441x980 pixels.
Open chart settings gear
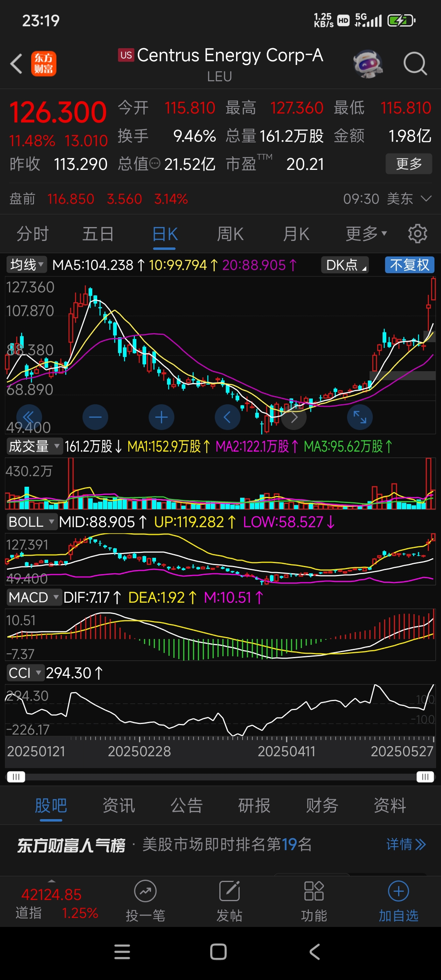tap(417, 234)
